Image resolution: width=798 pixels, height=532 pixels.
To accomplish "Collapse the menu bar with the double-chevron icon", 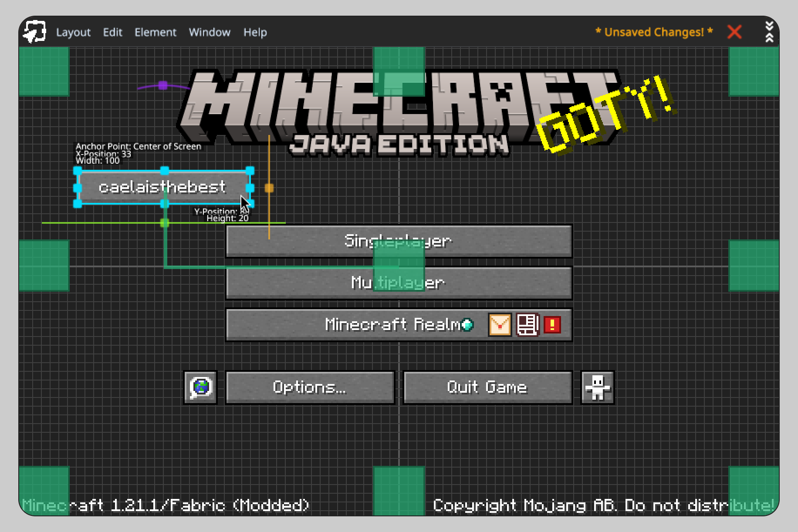I will click(x=769, y=32).
